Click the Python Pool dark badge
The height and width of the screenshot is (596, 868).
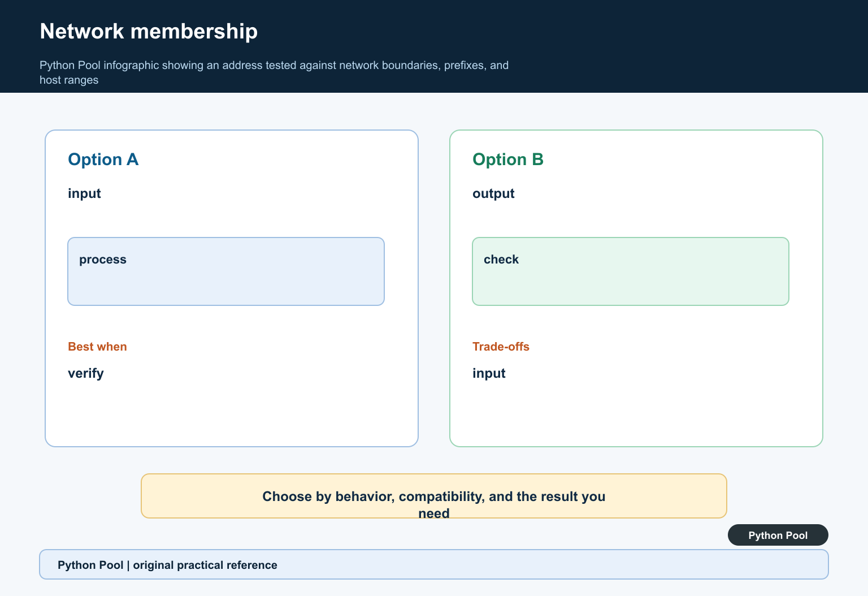(778, 535)
